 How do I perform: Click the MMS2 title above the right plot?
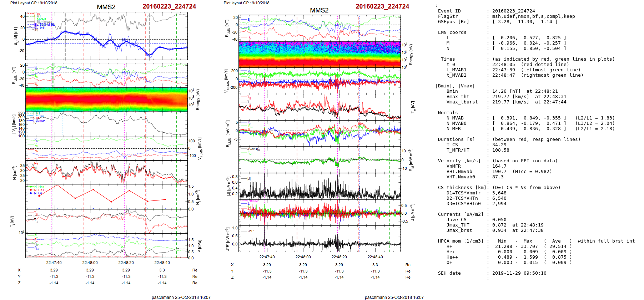click(319, 10)
